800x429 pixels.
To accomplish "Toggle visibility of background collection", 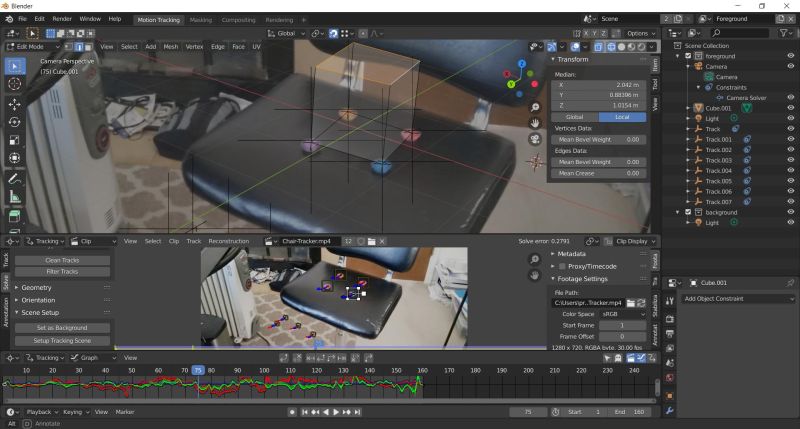I will tap(790, 212).
